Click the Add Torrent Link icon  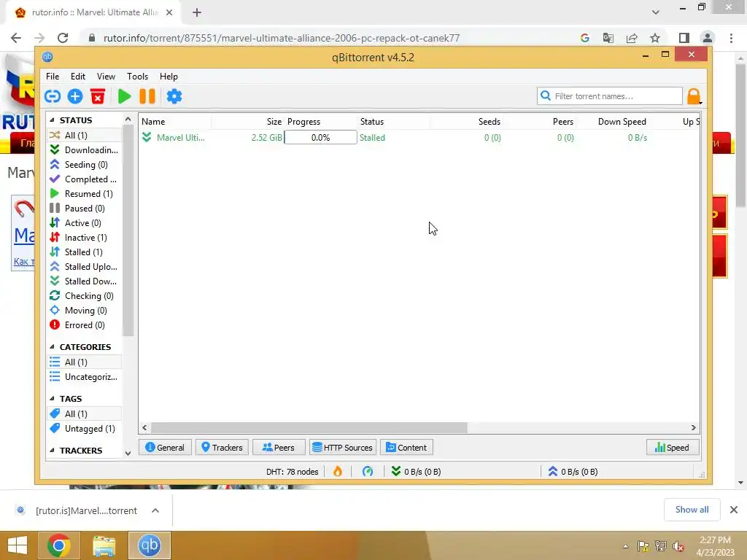coord(53,96)
